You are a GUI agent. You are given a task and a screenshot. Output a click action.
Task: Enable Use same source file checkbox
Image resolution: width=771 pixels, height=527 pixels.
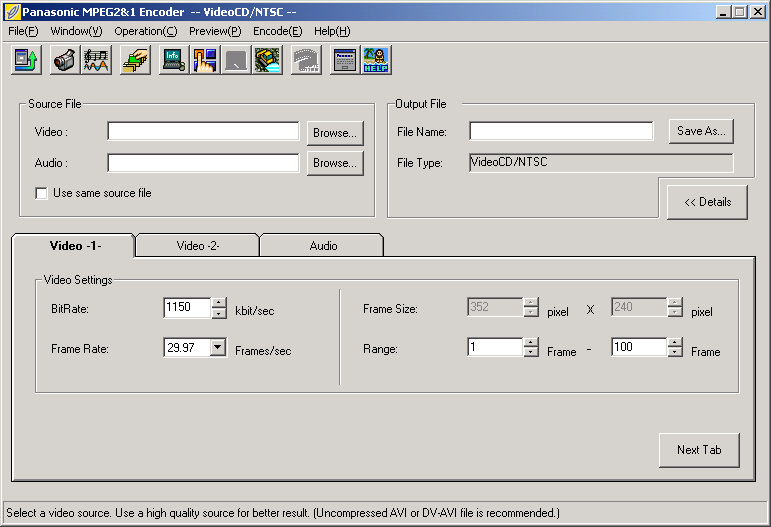41,193
